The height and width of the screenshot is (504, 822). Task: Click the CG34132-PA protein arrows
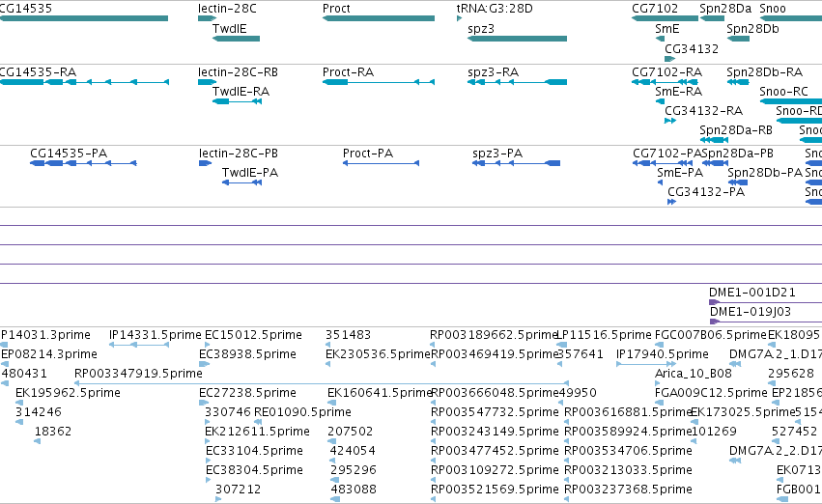pyautogui.click(x=671, y=202)
